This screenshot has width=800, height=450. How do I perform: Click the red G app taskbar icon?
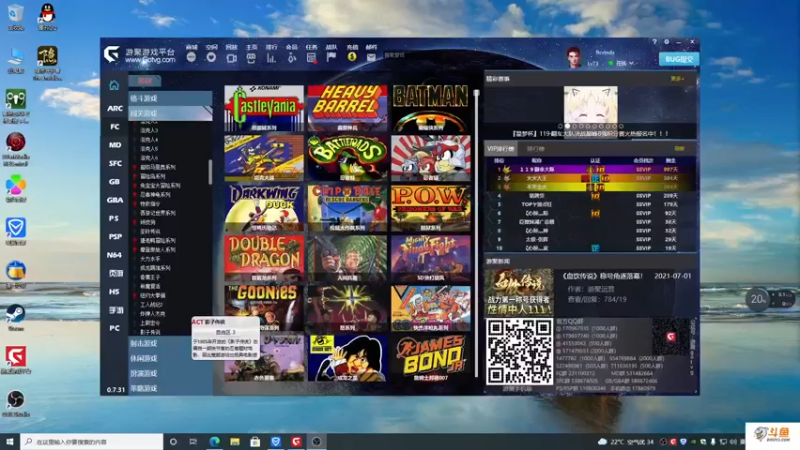pyautogui.click(x=296, y=441)
